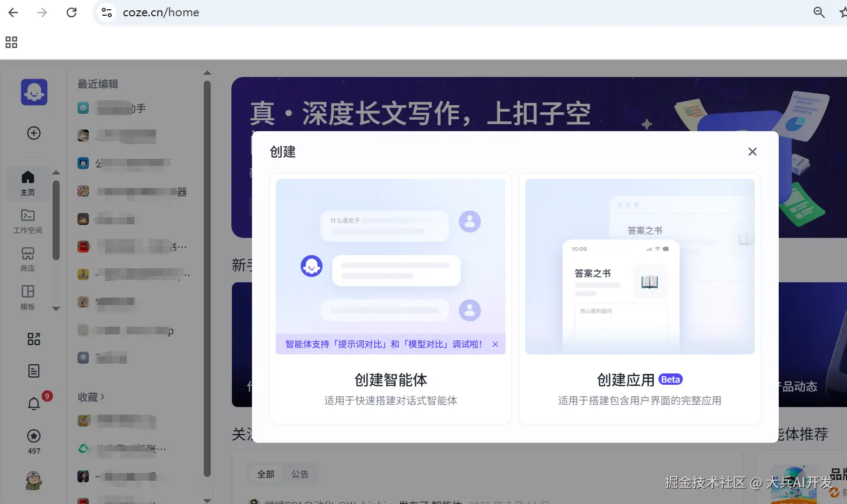This screenshot has height=504, width=847.
Task: Click the Beta badge next to 创建应用
Action: pos(670,380)
